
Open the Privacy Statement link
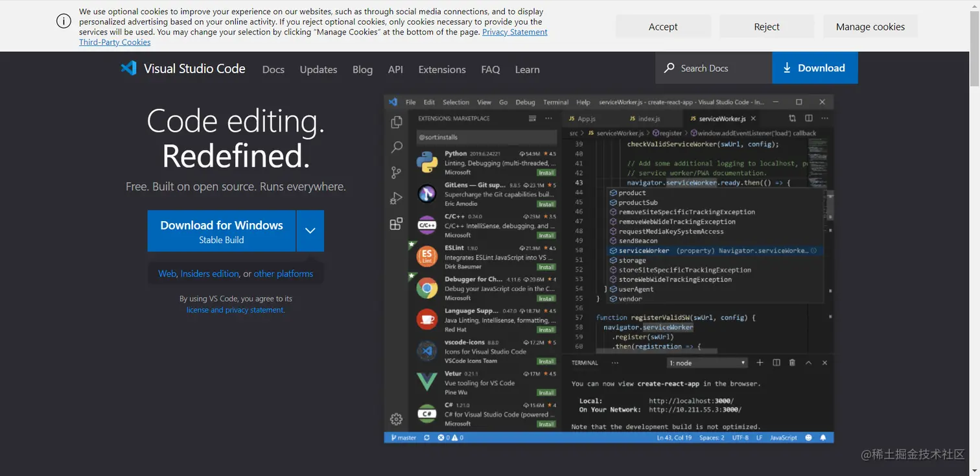pos(515,32)
